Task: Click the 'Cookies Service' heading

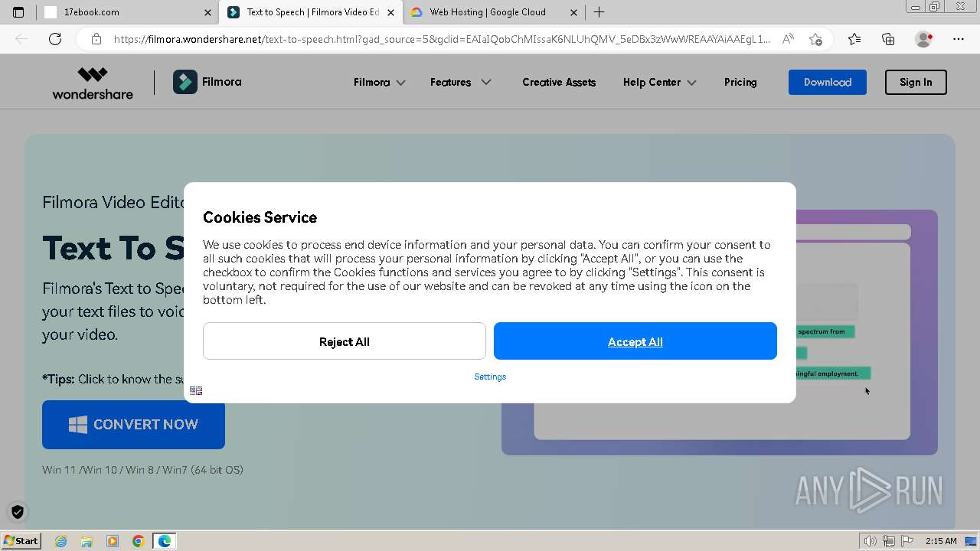Action: 260,217
